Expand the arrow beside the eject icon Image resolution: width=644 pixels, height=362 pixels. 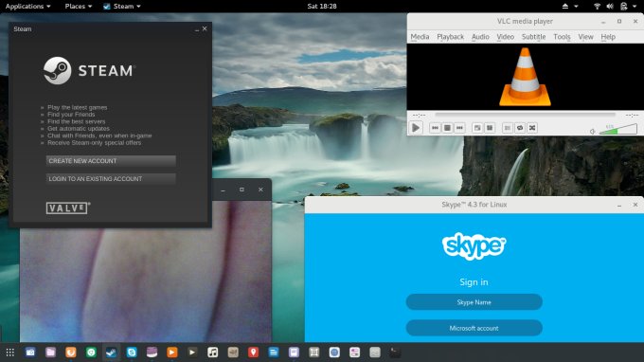point(576,7)
